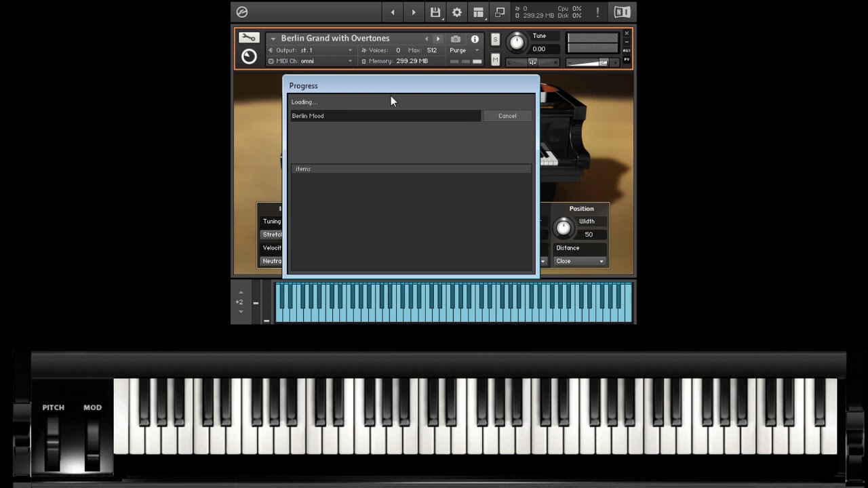Image resolution: width=868 pixels, height=488 pixels.
Task: Click the Max voices 512 value
Action: coord(432,50)
